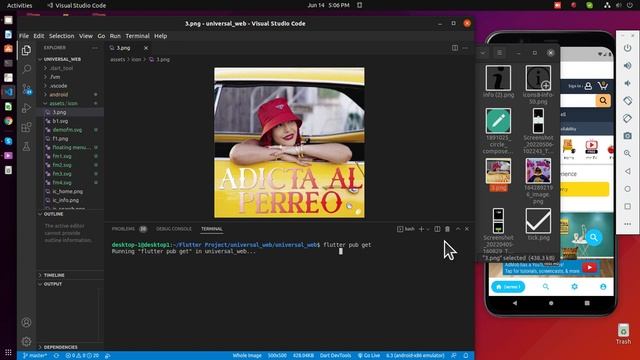Click the notifications bell in status bar

tap(466, 356)
